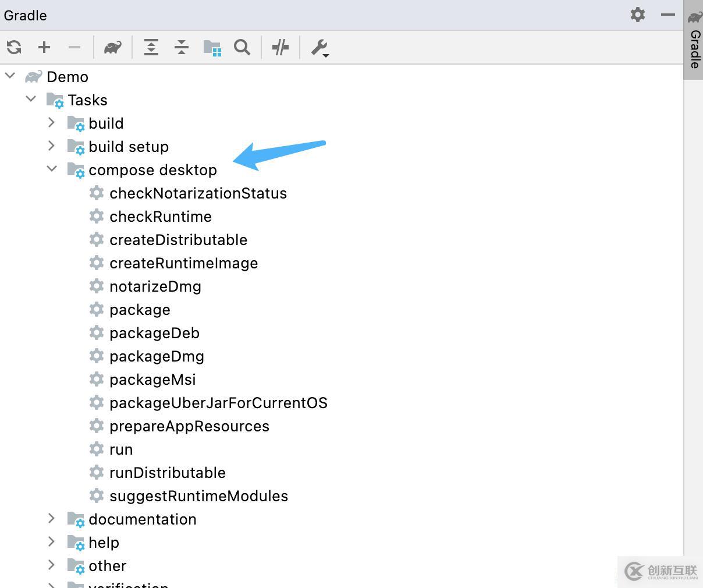
Task: Link a Gradle project with plus icon
Action: pos(44,47)
